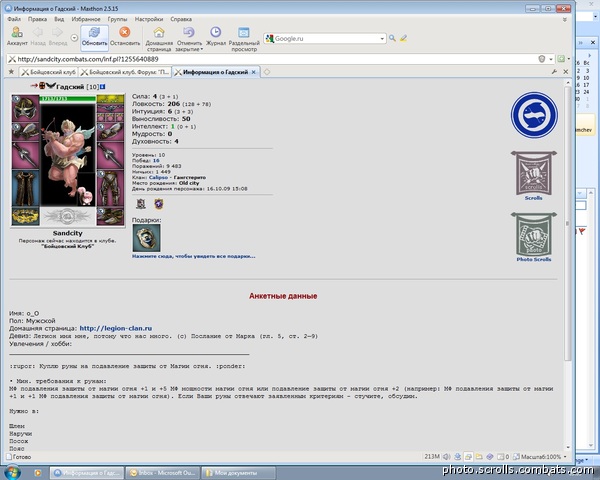Open navigation history dropdown beside Вперед
600x480 pixels.
pos(74,38)
